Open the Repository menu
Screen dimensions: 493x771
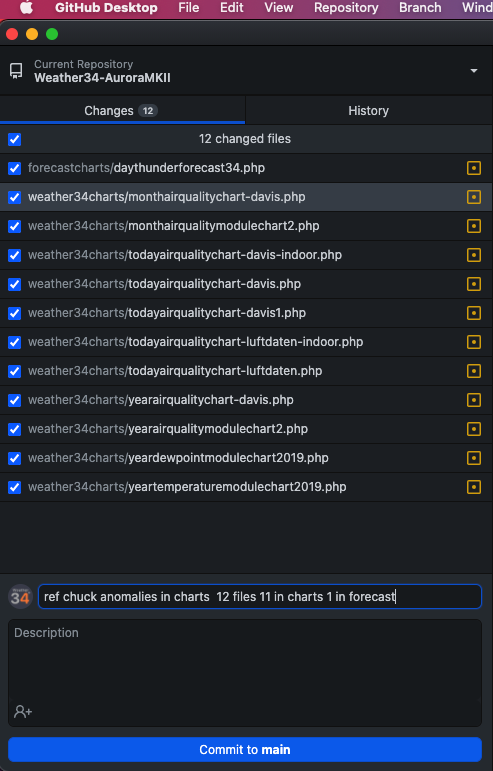tap(346, 7)
